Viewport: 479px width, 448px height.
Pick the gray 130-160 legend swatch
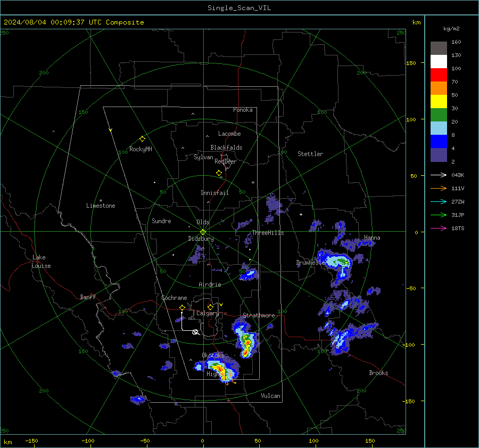point(439,48)
